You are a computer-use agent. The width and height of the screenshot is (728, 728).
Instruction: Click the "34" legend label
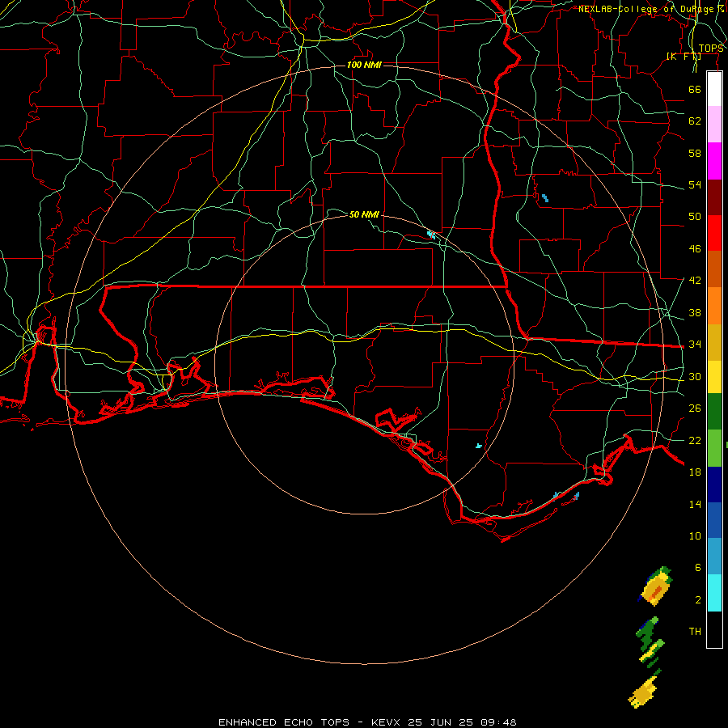click(695, 344)
